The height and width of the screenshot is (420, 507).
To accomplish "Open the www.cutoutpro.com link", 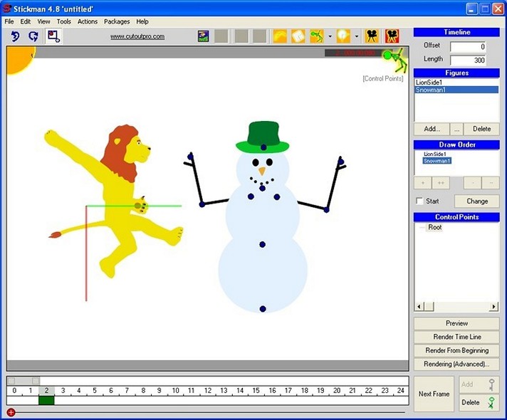I will (137, 36).
